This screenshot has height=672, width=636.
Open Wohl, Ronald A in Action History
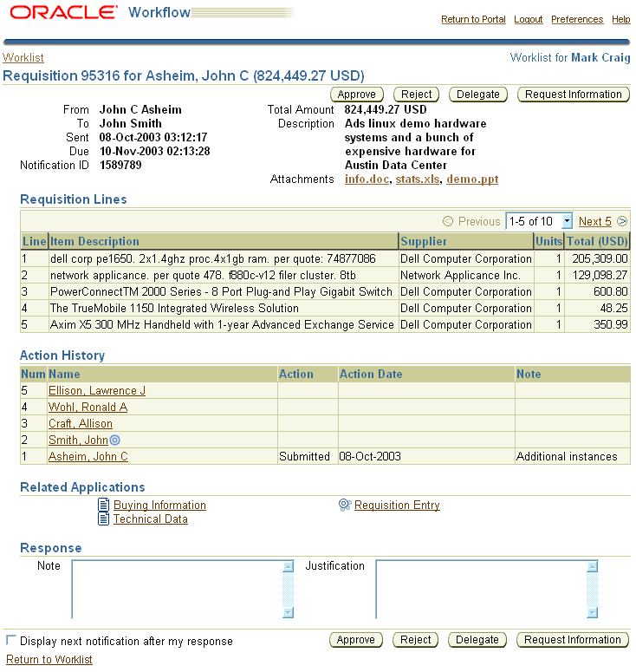(x=88, y=407)
